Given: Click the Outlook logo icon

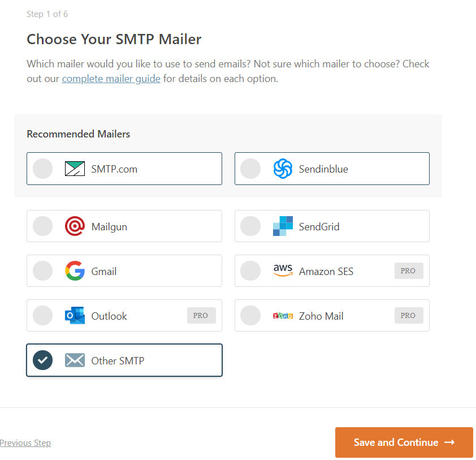Looking at the screenshot, I should (x=75, y=316).
